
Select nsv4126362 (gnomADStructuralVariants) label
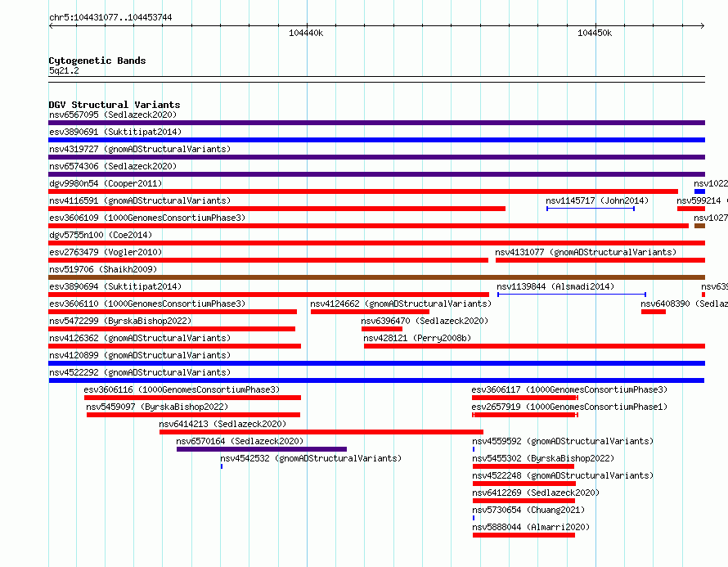coord(140,338)
